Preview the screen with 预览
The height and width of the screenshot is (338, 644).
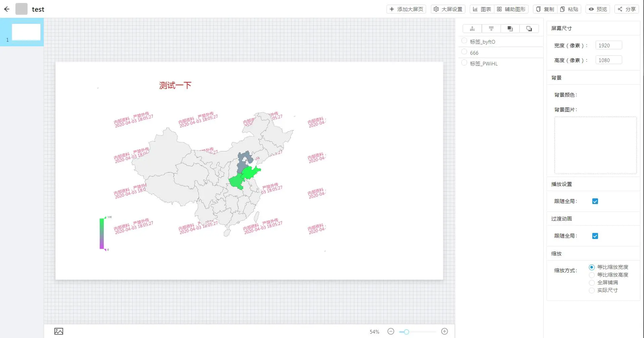point(598,9)
